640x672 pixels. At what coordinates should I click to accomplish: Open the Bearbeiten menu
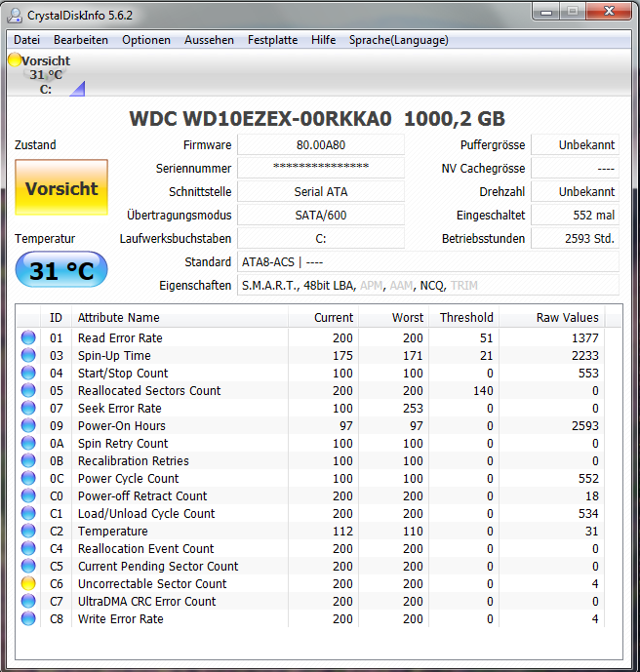(81, 40)
